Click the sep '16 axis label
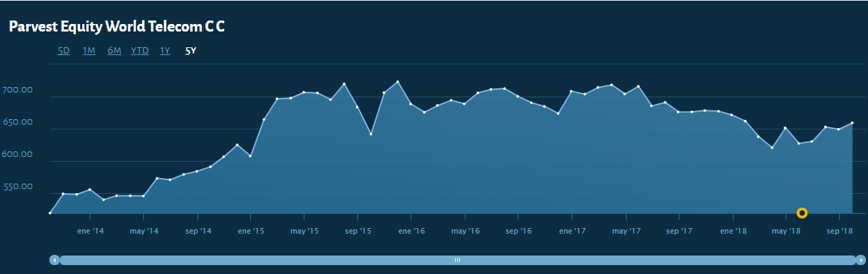Screen dimensions: 868x274 tap(519, 232)
